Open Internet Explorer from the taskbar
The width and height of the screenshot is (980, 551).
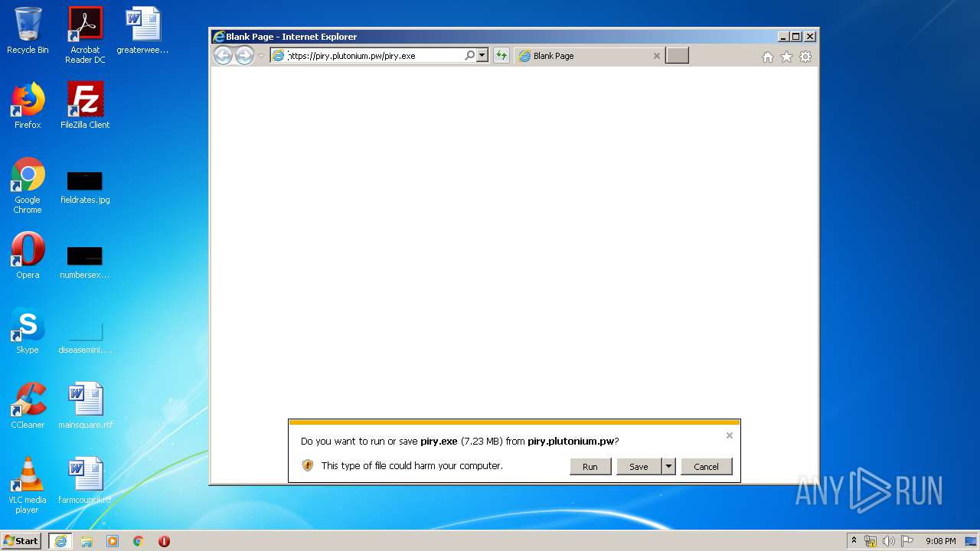pos(60,541)
